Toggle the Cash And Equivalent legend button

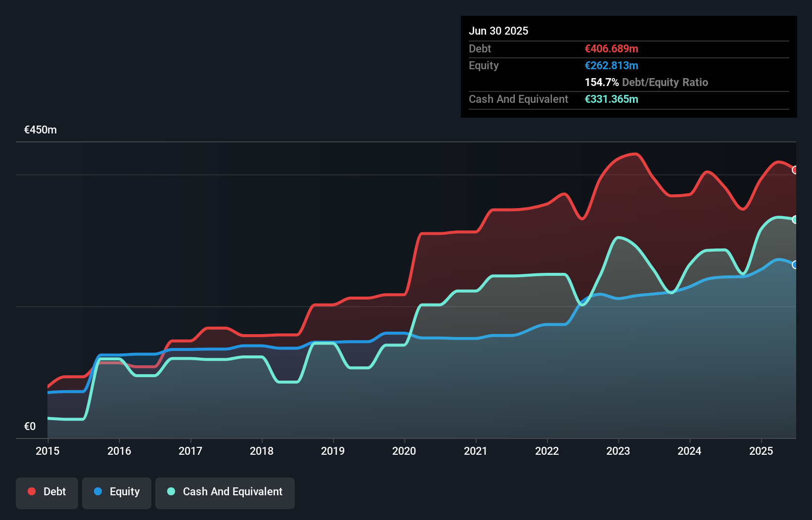coord(225,493)
